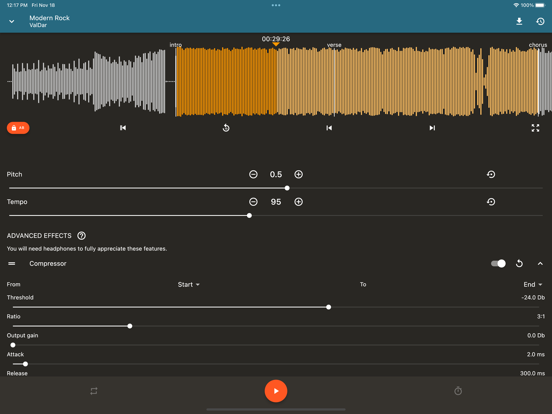
Task: Reset the Pitch value
Action: (491, 174)
